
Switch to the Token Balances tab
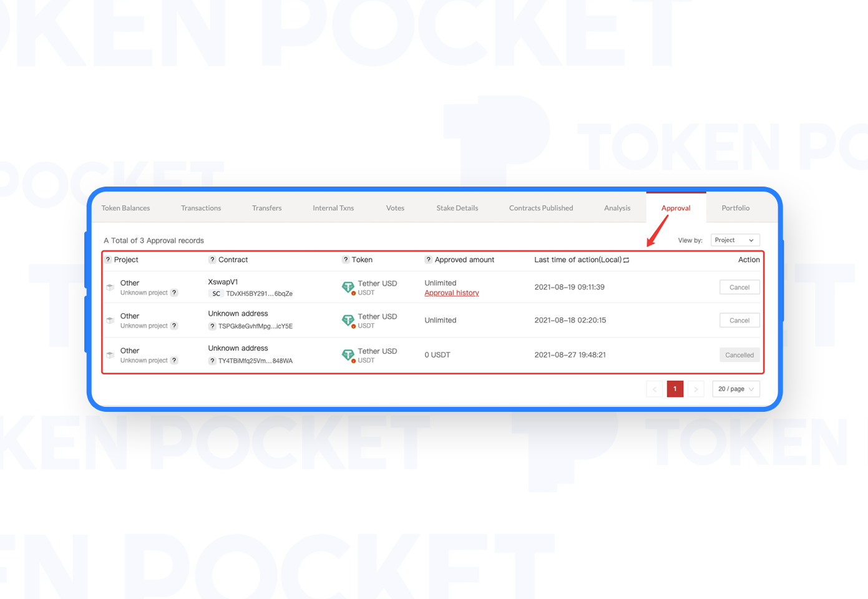click(x=125, y=208)
